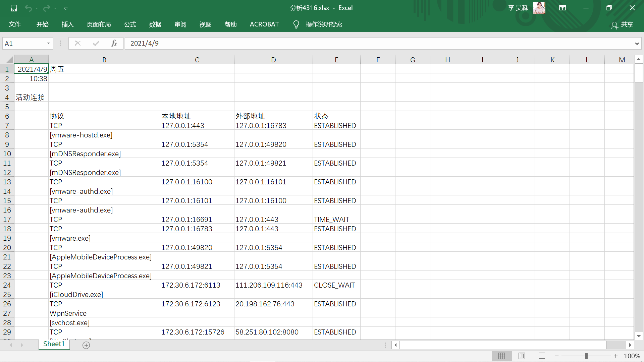Click the zoom slider handle

coord(586,356)
